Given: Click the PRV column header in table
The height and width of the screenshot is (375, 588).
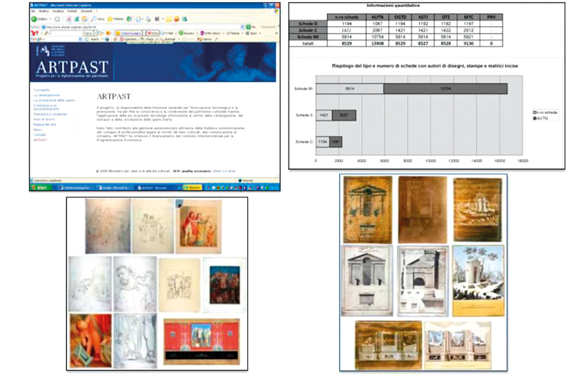Looking at the screenshot, I should click(491, 17).
